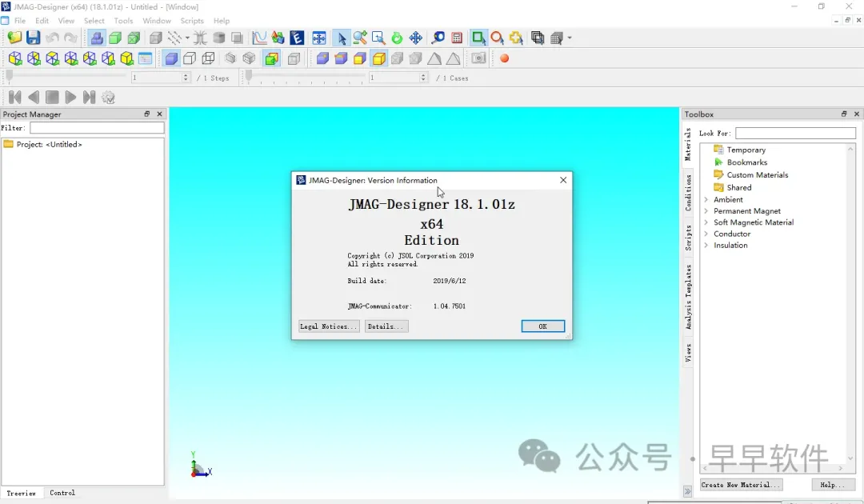Click the green rotate view icon
This screenshot has height=504, width=864.
click(x=397, y=38)
